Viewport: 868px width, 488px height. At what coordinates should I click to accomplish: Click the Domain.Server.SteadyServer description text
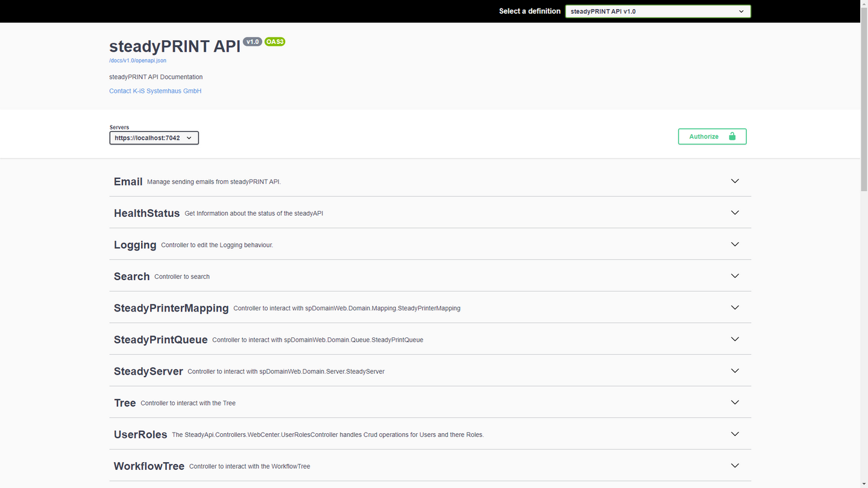coord(286,372)
